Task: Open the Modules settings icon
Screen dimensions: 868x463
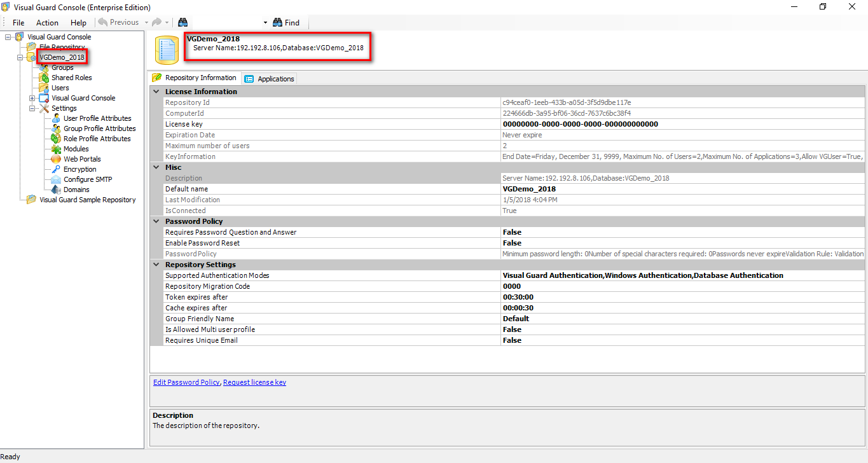Action: (56, 148)
